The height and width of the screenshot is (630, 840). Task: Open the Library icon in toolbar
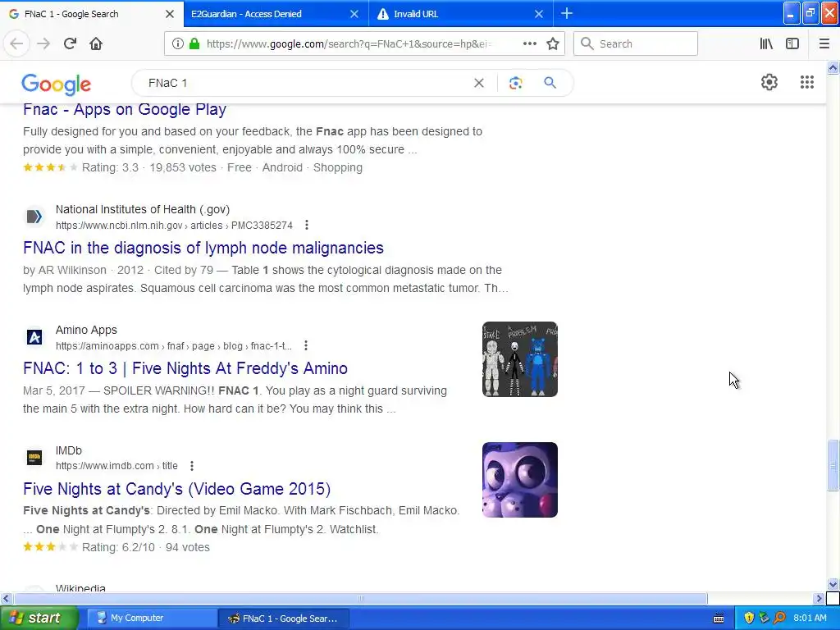click(x=766, y=43)
